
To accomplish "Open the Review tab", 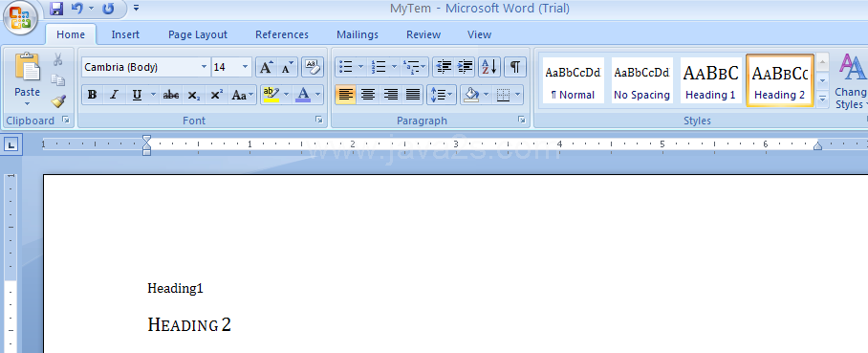I will (x=423, y=34).
